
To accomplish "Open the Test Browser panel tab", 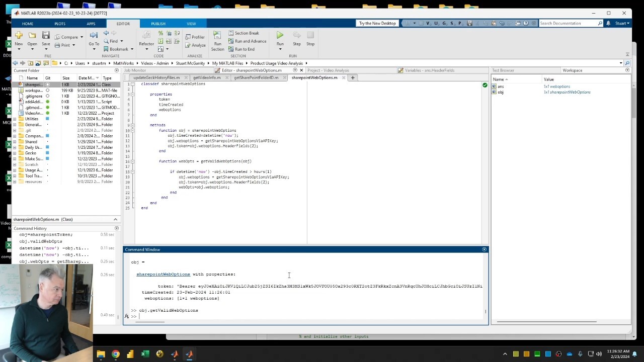I will tap(503, 70).
